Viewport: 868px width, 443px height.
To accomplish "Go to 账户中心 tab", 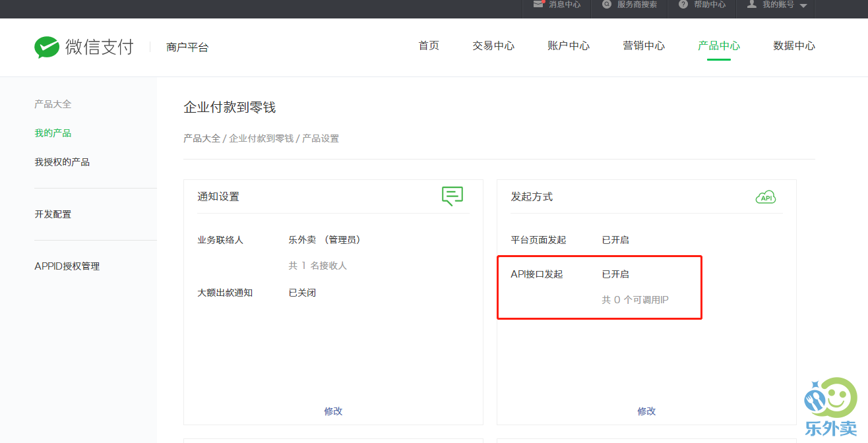I will point(569,45).
